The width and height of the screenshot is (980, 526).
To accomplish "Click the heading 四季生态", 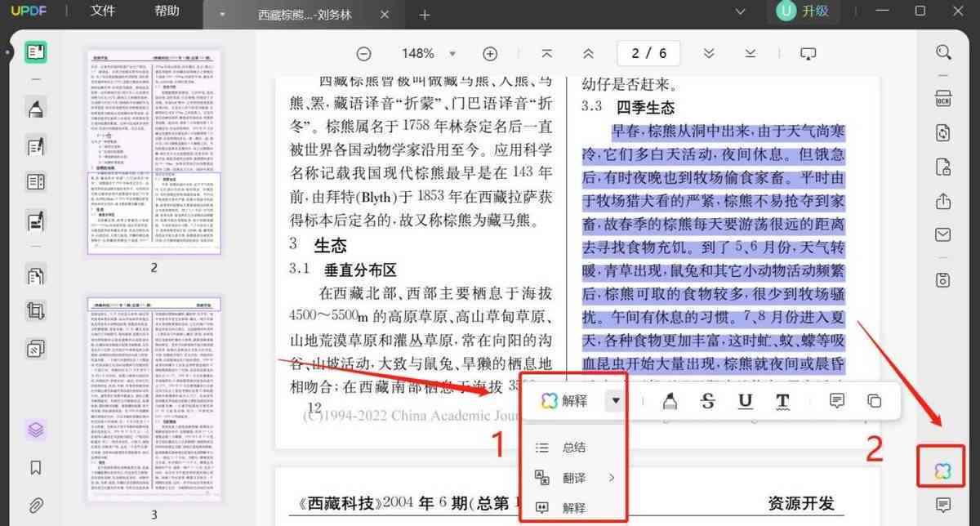I will pos(645,107).
